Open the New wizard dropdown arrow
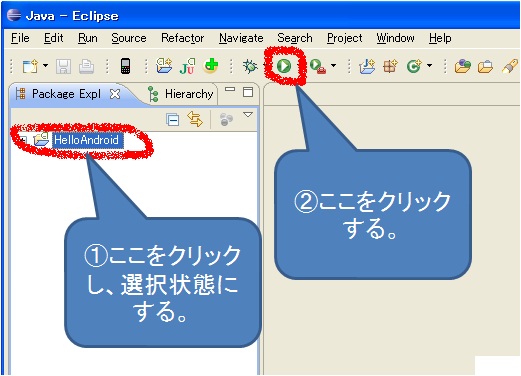 pos(46,65)
